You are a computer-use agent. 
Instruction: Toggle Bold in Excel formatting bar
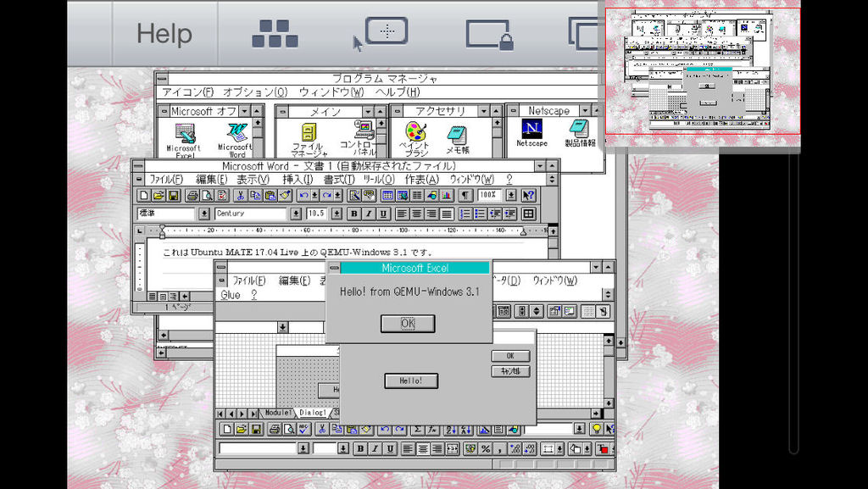tap(360, 448)
